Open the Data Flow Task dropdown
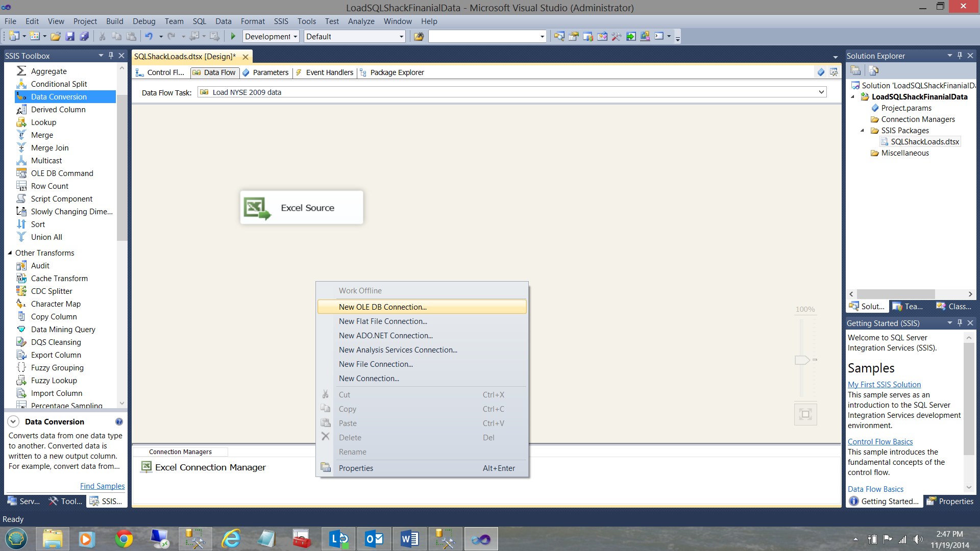The image size is (980, 551). click(x=821, y=92)
